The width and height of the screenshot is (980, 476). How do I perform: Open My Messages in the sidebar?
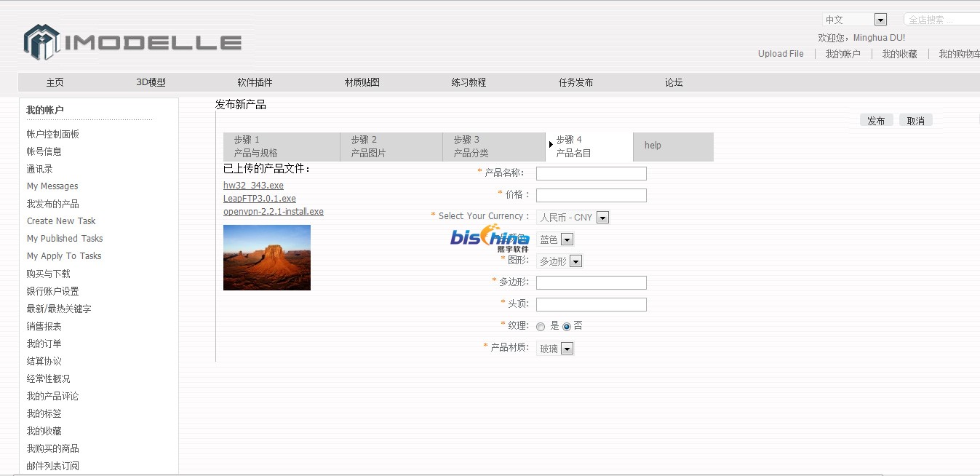(52, 186)
